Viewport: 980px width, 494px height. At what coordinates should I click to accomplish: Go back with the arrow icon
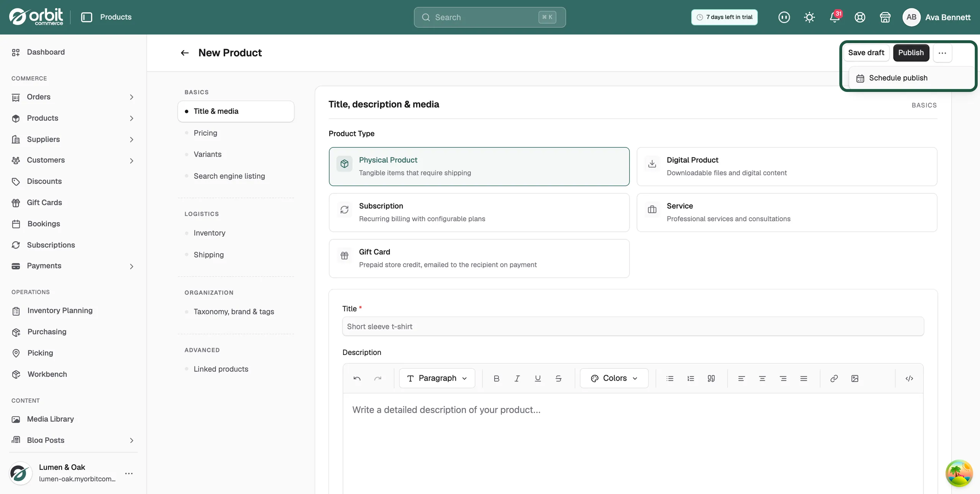[x=185, y=53]
